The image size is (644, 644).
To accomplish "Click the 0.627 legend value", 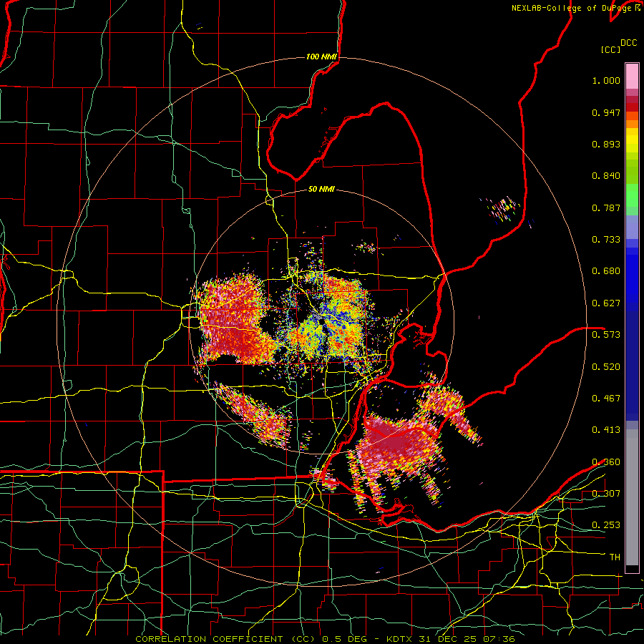I will (606, 303).
